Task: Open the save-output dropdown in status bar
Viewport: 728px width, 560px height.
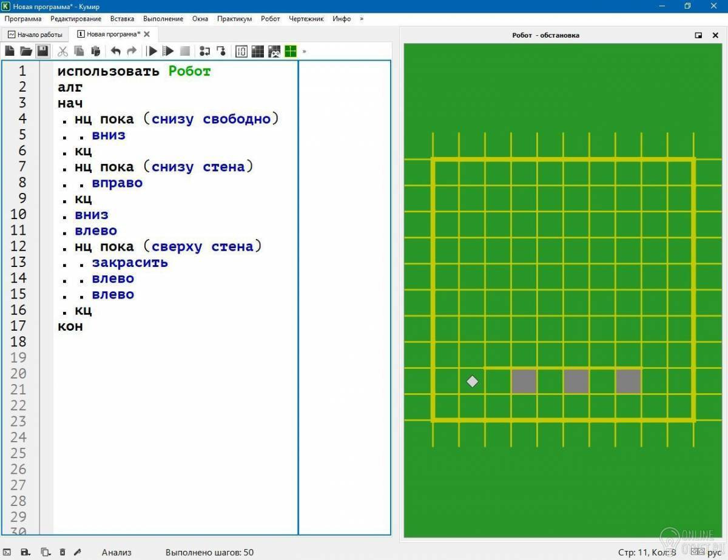Action: pos(25,552)
